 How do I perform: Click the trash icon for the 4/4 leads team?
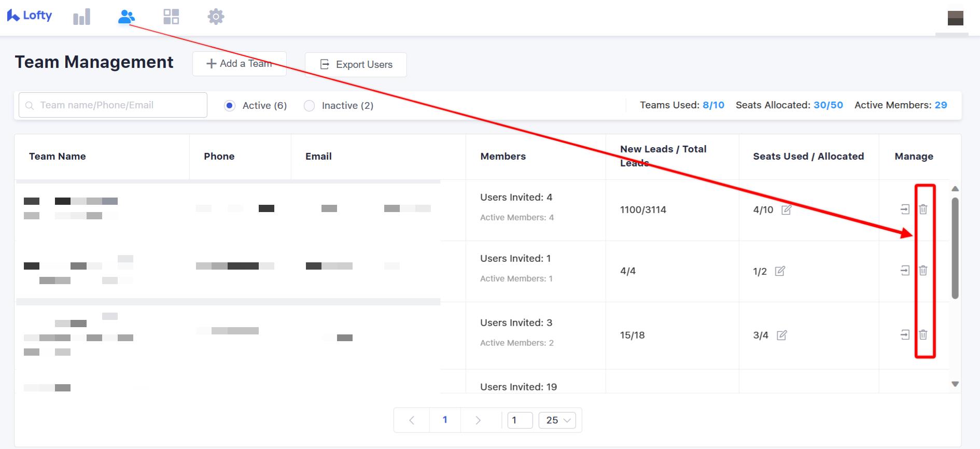923,271
